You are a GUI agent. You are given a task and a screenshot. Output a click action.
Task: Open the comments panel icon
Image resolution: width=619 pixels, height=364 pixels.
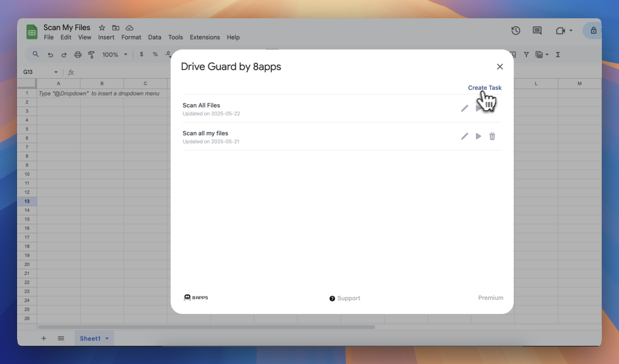tap(537, 30)
